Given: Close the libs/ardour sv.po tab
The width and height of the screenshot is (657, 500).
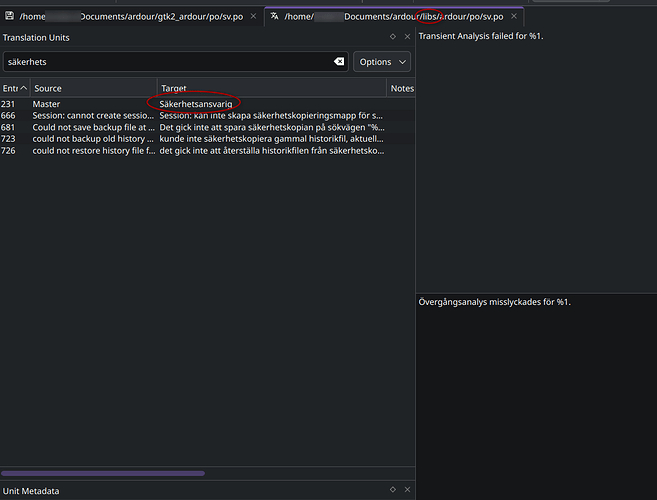Looking at the screenshot, I should click(x=514, y=16).
